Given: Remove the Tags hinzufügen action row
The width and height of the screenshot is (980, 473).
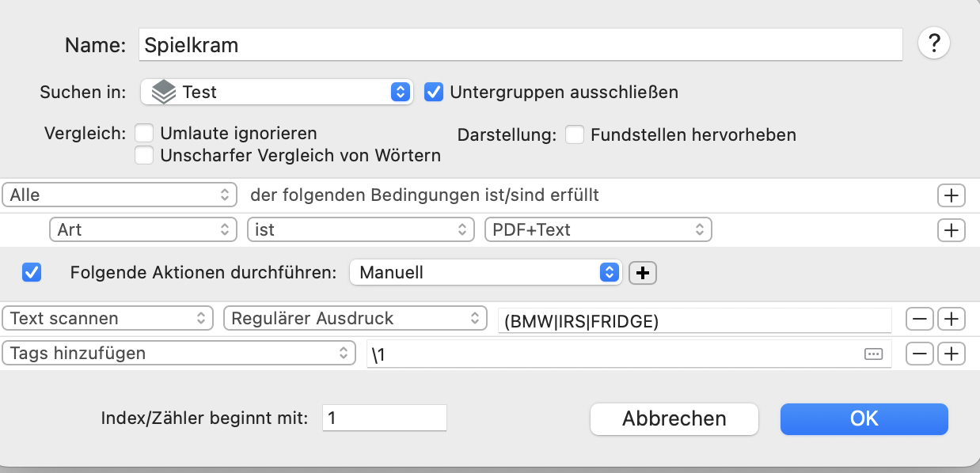Looking at the screenshot, I should [919, 354].
